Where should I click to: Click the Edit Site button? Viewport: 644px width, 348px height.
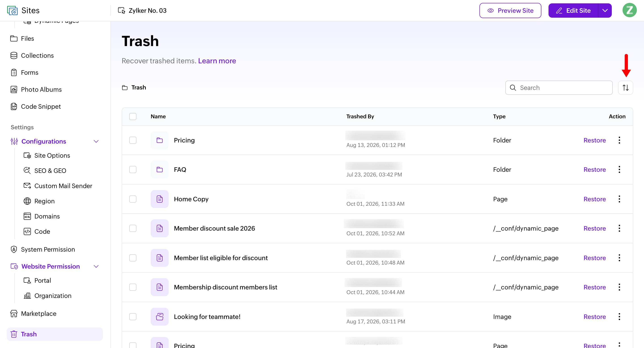(573, 11)
